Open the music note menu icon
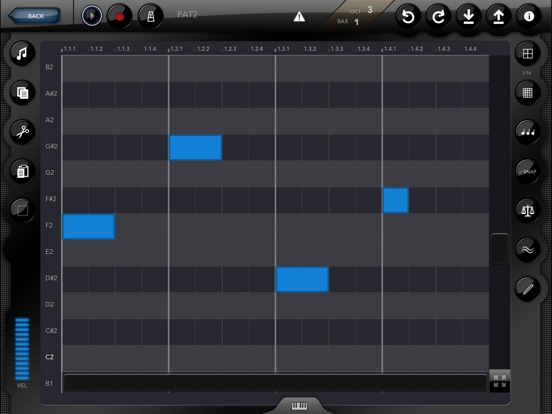This screenshot has height=414, width=552. click(23, 54)
